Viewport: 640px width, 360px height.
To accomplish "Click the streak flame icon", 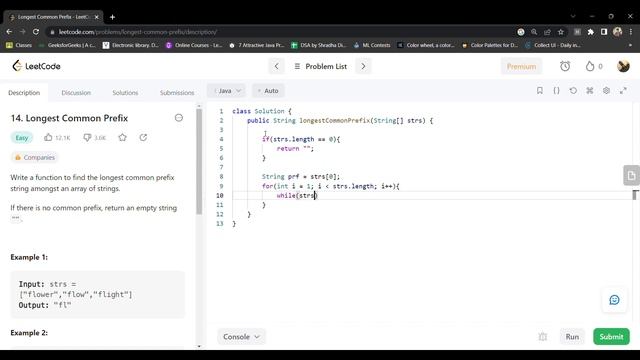I will coord(590,66).
